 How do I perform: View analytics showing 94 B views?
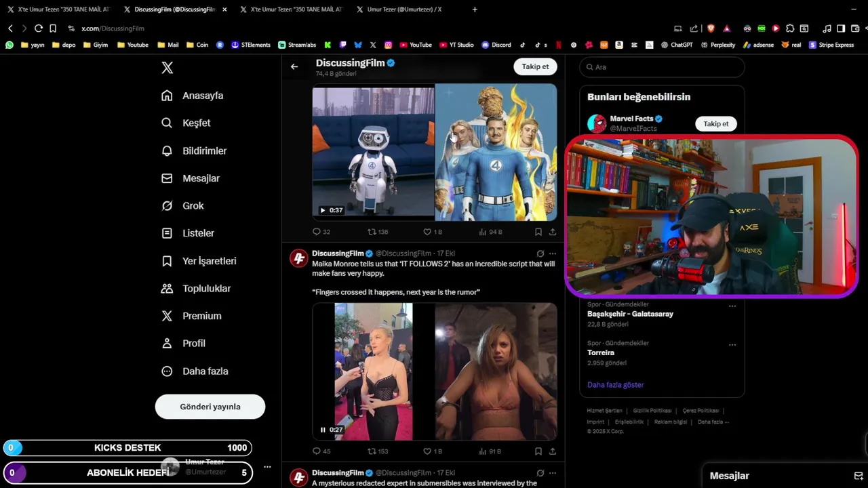(490, 232)
